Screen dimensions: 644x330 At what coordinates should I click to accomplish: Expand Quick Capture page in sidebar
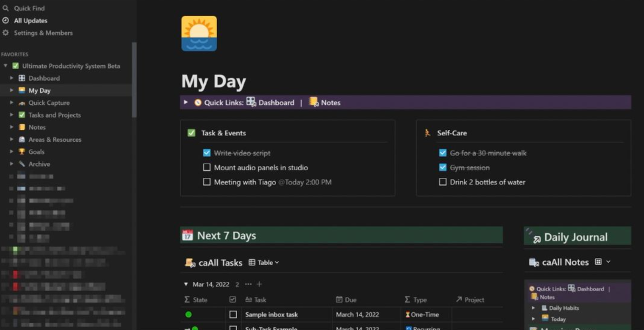[12, 102]
